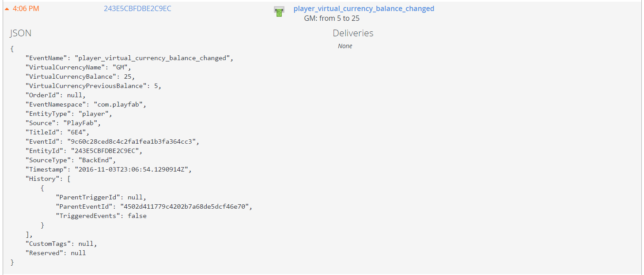Open the player_virtual_currency_balance_changed event link
644x275 pixels.
pos(364,8)
